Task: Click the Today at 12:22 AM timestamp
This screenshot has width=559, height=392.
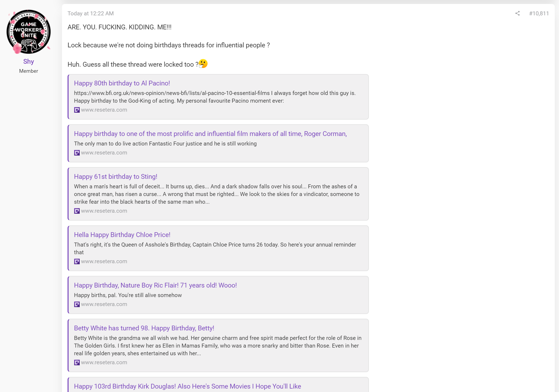Action: point(91,13)
